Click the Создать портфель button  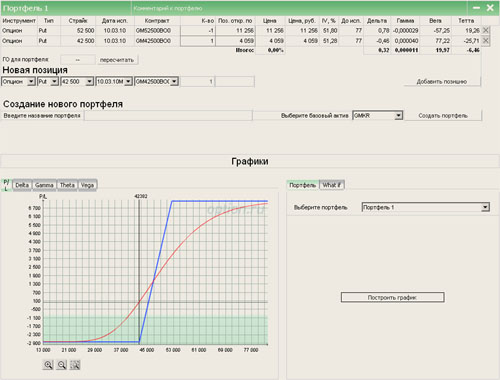click(x=443, y=116)
